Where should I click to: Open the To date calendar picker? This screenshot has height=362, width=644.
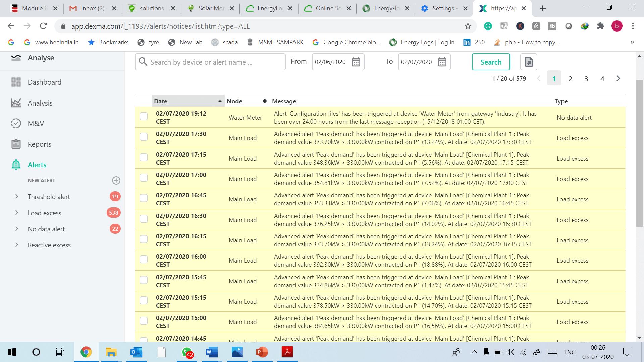point(442,62)
